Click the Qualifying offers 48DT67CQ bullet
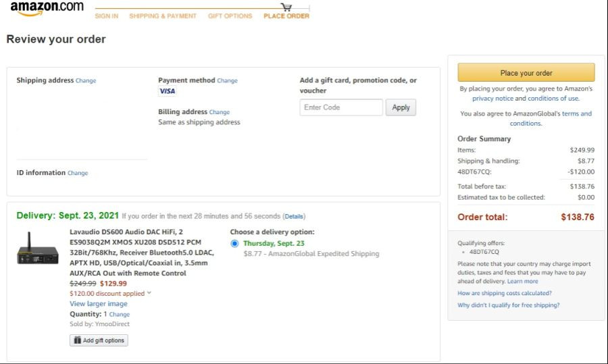 coord(484,252)
